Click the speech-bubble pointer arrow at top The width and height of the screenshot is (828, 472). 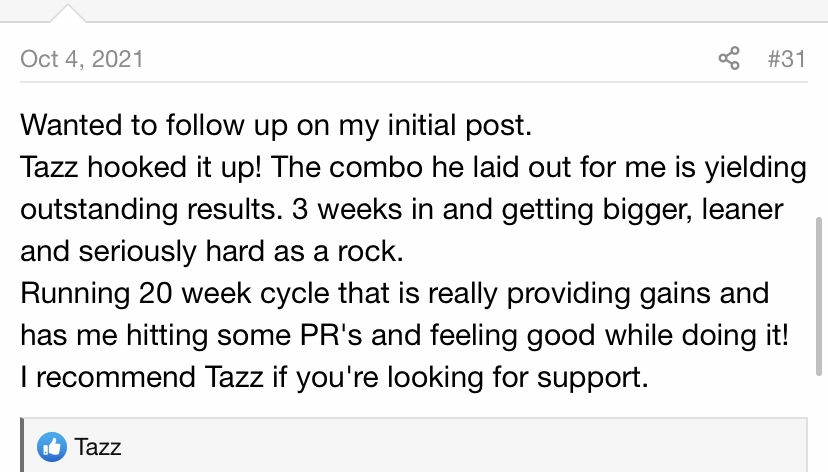[68, 13]
